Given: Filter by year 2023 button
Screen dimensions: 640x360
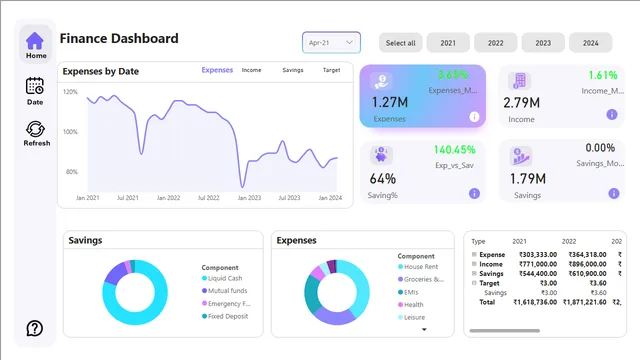Looking at the screenshot, I should pyautogui.click(x=543, y=43).
